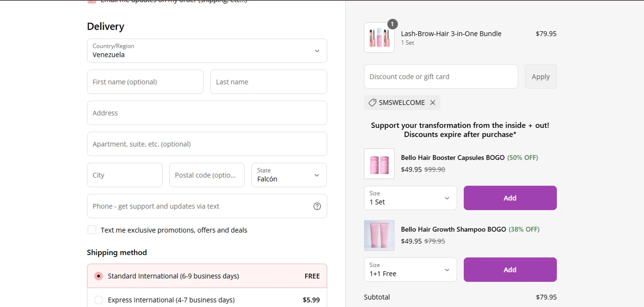The height and width of the screenshot is (307, 644).
Task: Click the $5.99 express shipping price
Action: click(311, 300)
